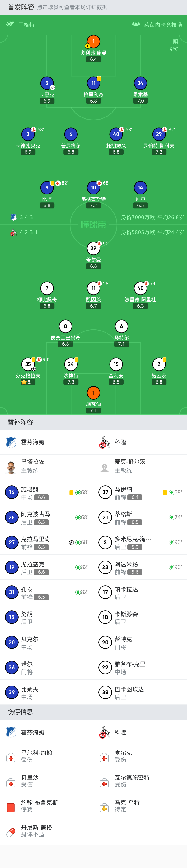Tap the stadium icon beside 莱茵内卡竞技场
The height and width of the screenshot is (868, 187).
pyautogui.click(x=136, y=24)
